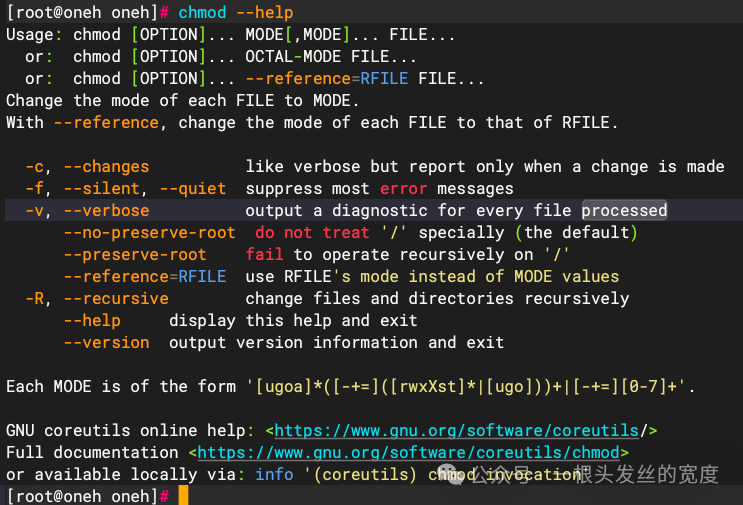743x505 pixels.
Task: Click the blue word 'info' on the last output line
Action: coord(274,474)
